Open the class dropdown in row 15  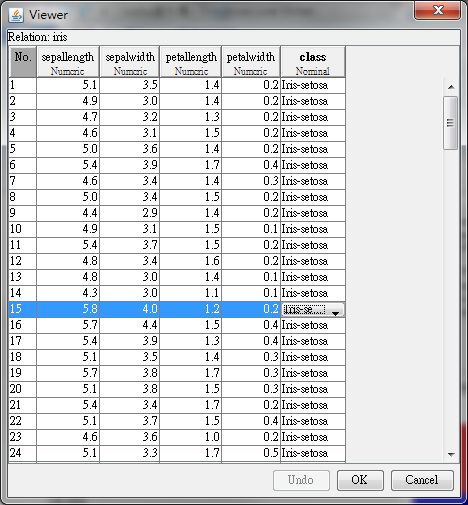pos(335,309)
